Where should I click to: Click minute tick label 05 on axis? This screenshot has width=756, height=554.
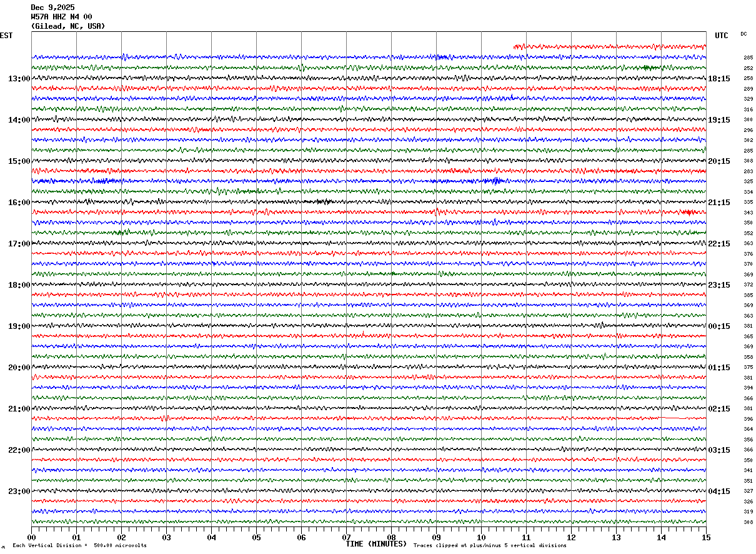(x=256, y=537)
